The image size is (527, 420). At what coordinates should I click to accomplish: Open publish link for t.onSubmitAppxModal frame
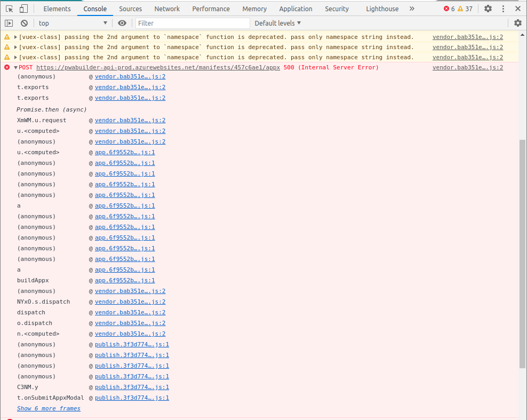(132, 398)
